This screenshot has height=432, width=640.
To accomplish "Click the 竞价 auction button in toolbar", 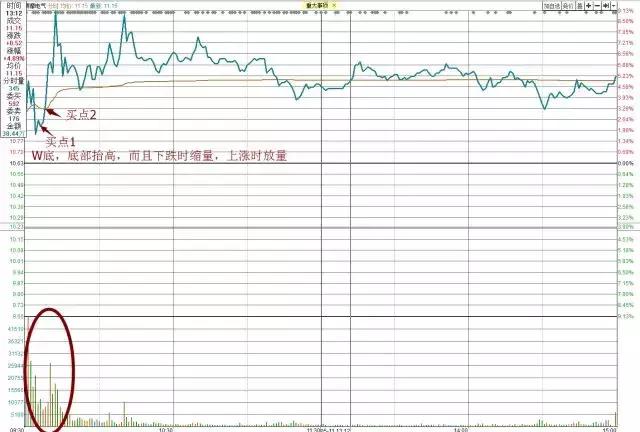I will pos(568,6).
